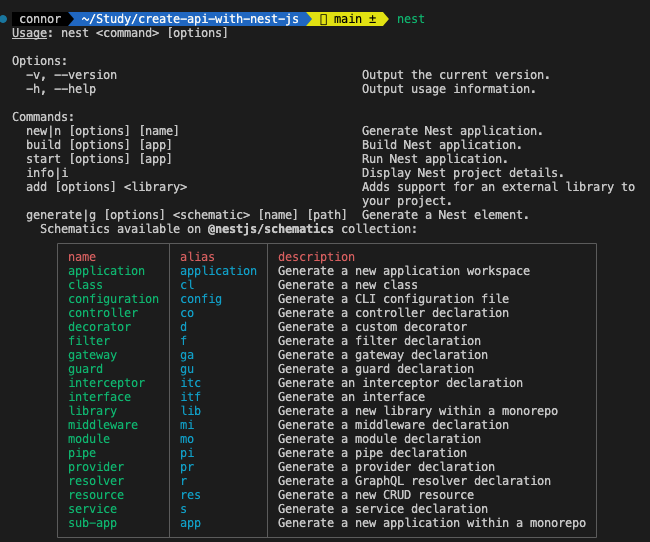650x542 pixels.
Task: Click 'Output usage information.' text
Action: [449, 89]
